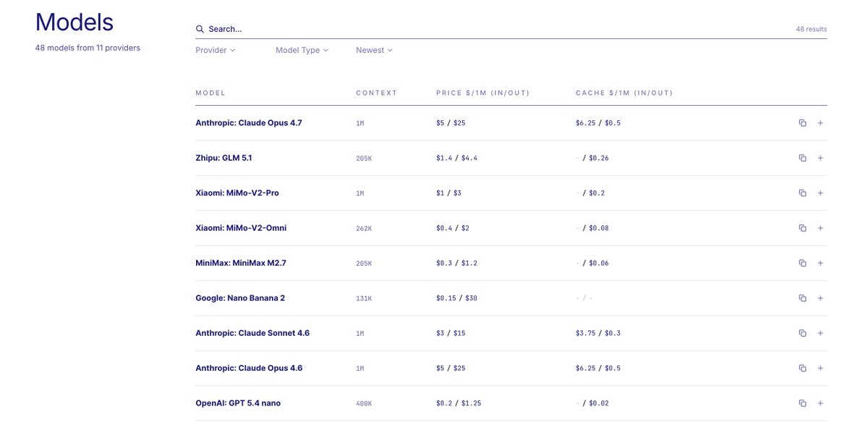
Task: Click the - / $0.02 cache price
Action: coord(592,403)
